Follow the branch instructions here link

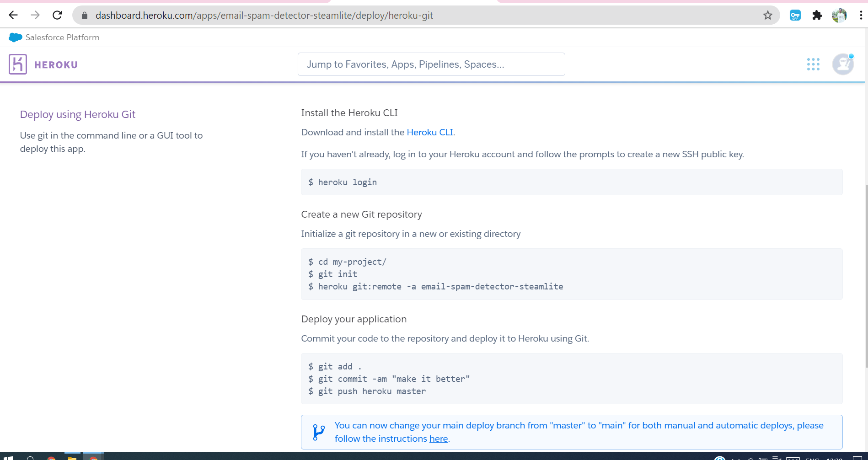tap(438, 439)
